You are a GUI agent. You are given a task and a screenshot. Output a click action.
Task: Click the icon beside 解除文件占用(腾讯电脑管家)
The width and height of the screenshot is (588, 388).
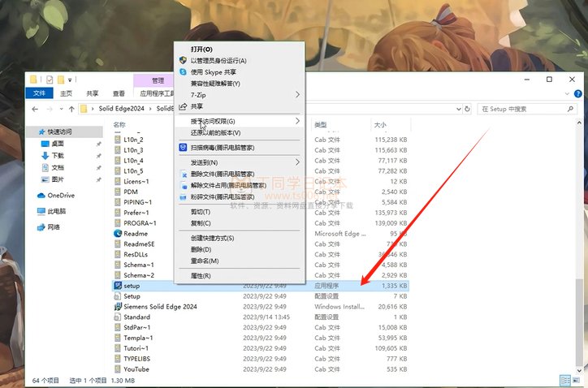click(184, 186)
